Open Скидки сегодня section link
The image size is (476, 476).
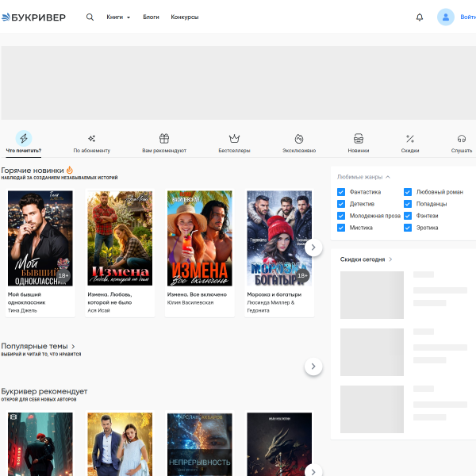point(366,259)
